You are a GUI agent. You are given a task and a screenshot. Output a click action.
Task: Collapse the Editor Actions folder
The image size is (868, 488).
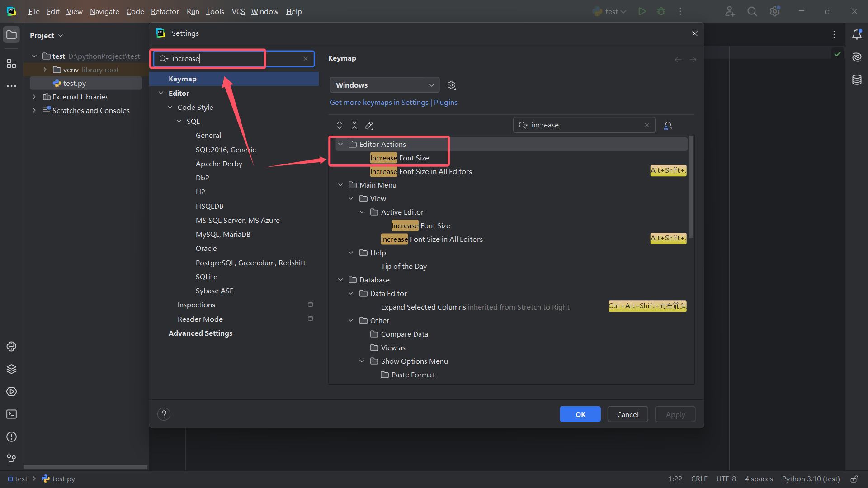340,145
